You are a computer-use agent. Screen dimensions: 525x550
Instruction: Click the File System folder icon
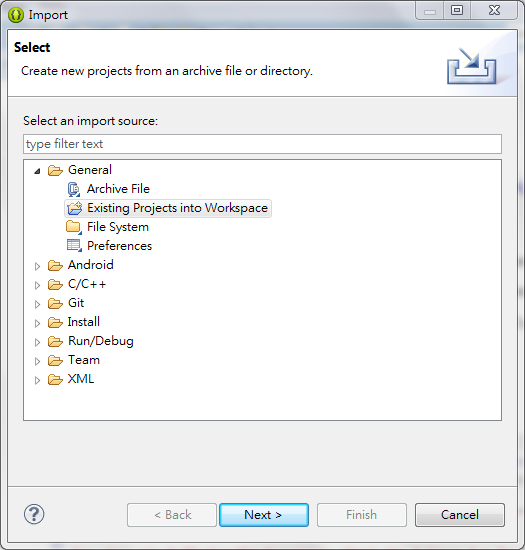point(74,227)
